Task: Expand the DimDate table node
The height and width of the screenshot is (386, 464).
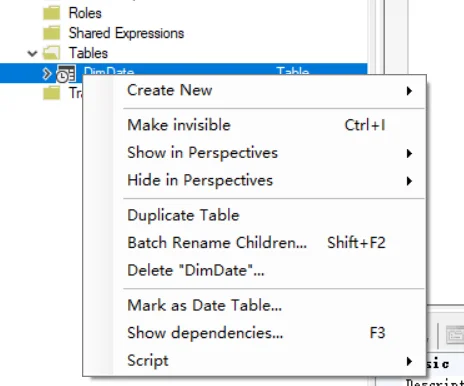Action: coord(47,74)
